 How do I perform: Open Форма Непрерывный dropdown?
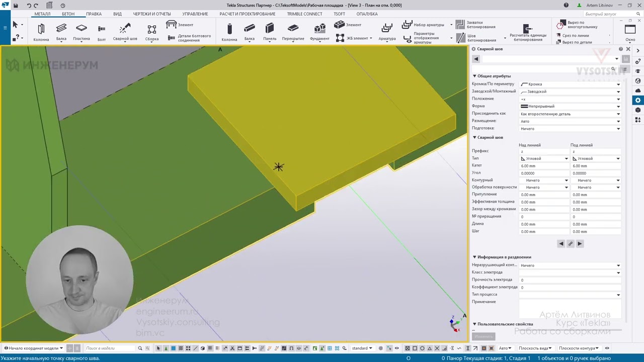571,107
